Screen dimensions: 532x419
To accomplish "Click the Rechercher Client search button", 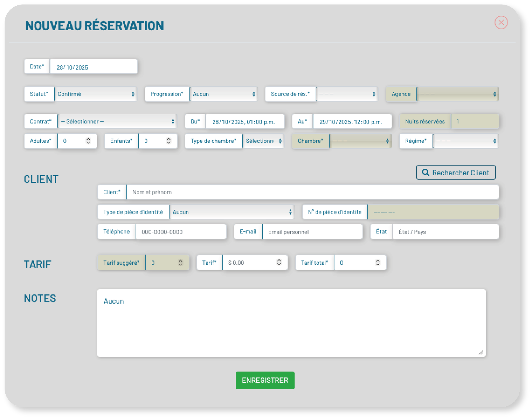I will 455,173.
